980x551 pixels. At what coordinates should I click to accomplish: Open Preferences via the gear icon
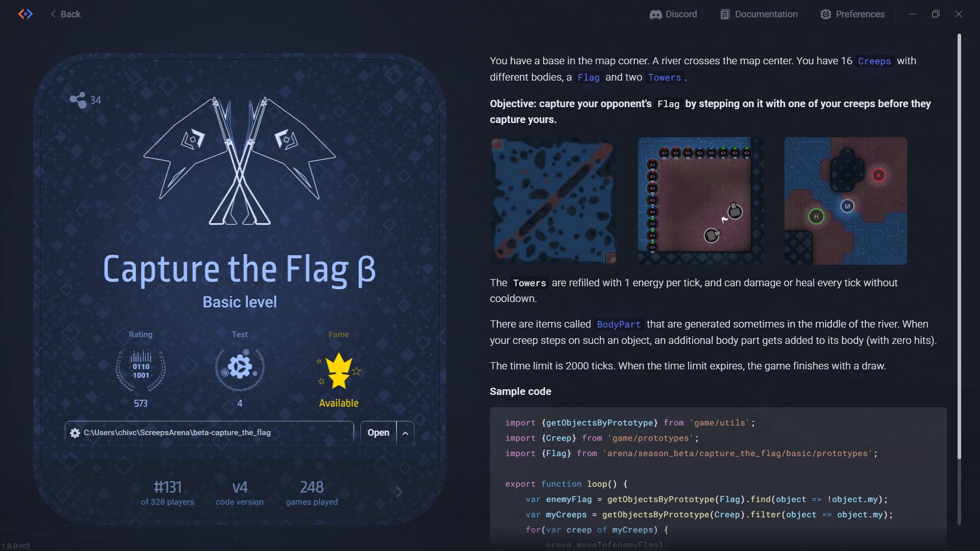click(x=825, y=14)
